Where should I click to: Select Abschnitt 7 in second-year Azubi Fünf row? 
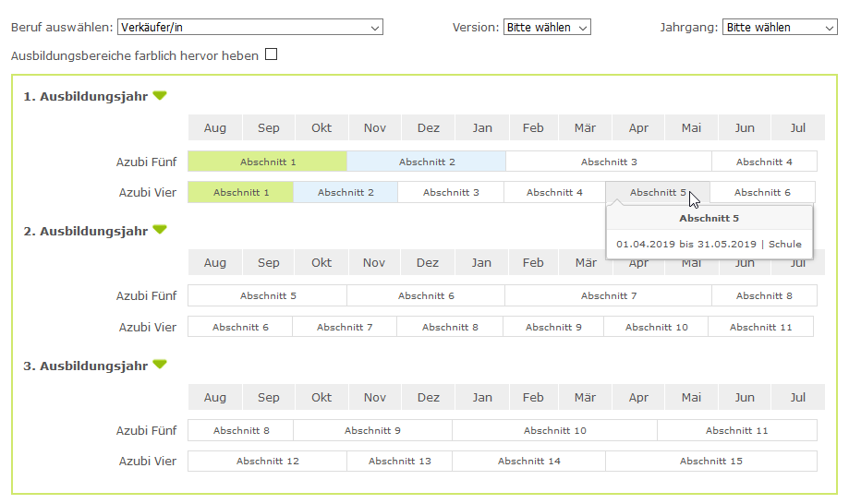pos(608,295)
